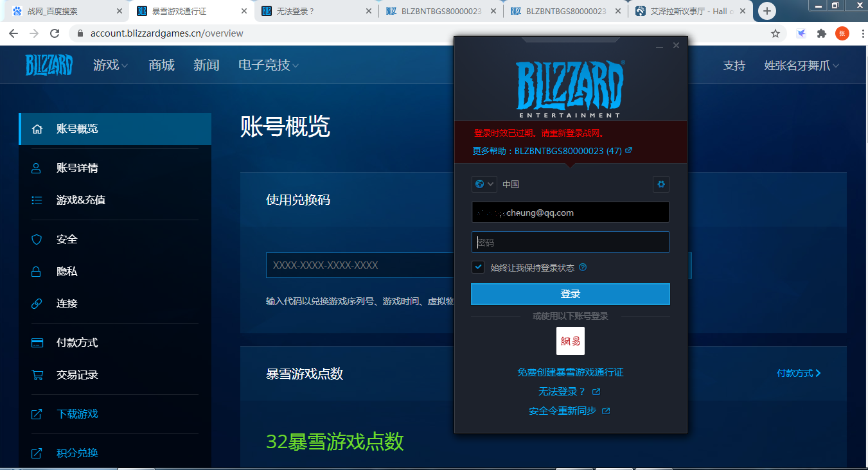Click the 32暴雪游戏点数 balance text
The height and width of the screenshot is (470, 868).
335,441
